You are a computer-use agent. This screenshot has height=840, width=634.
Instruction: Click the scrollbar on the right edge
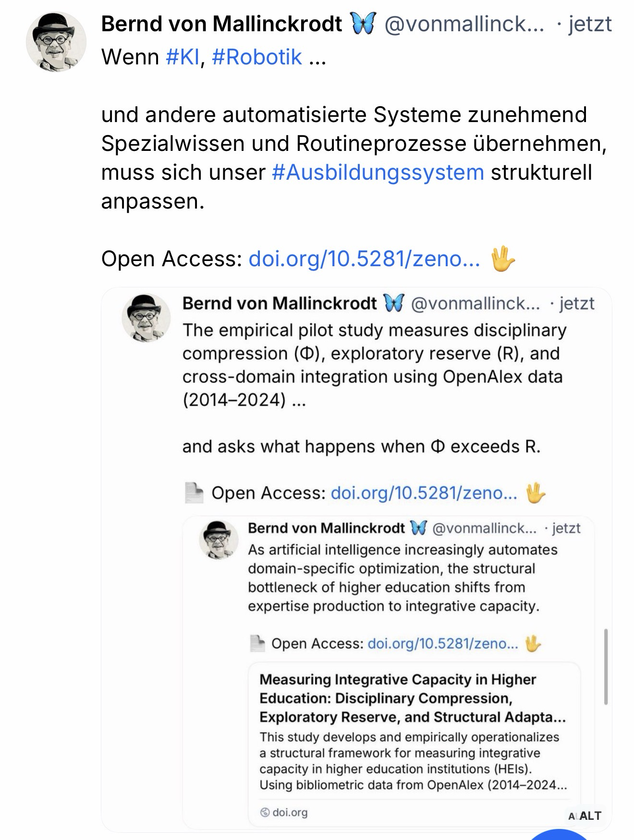point(606,667)
